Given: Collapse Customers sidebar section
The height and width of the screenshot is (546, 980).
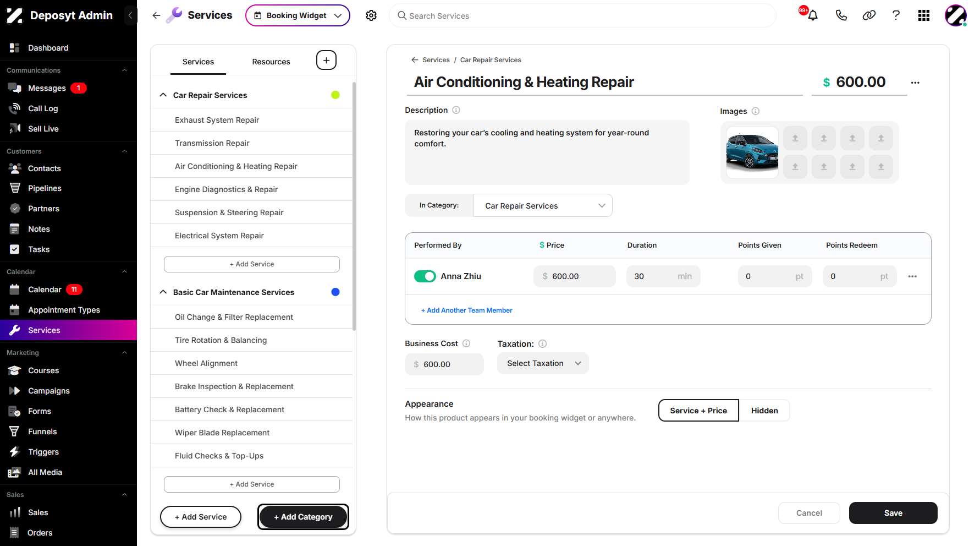Looking at the screenshot, I should coord(124,151).
